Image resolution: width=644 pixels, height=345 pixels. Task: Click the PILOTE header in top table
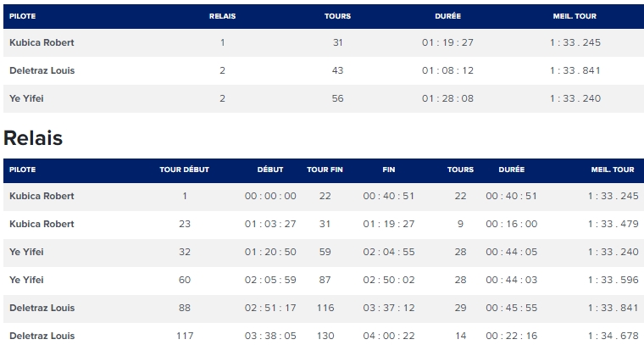click(x=23, y=16)
